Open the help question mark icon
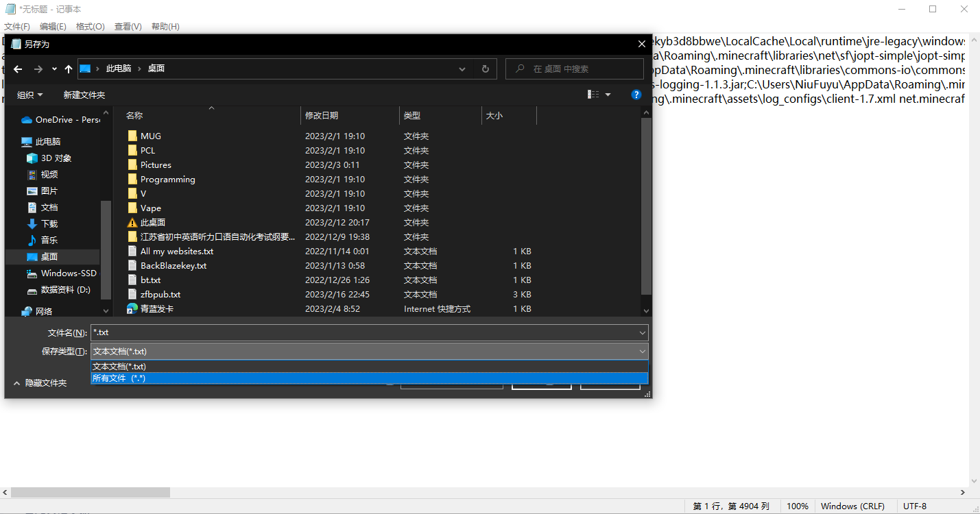The image size is (980, 514). 636,95
